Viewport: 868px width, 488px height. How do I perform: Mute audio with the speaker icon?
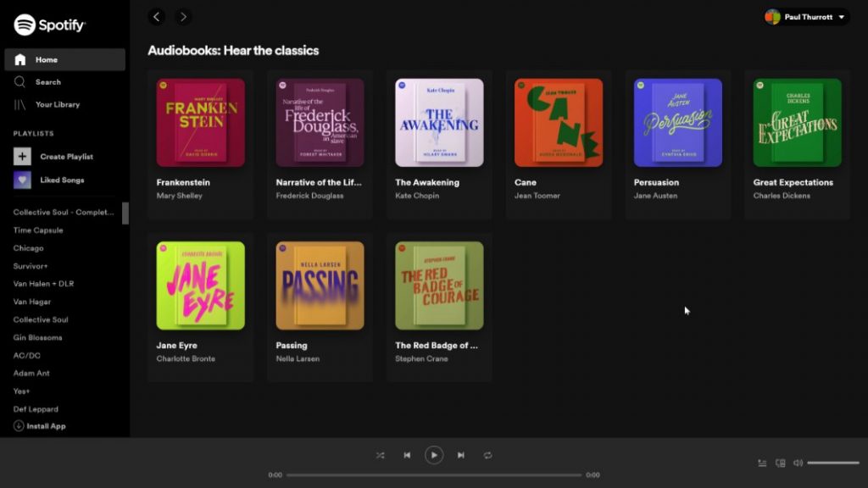point(797,463)
